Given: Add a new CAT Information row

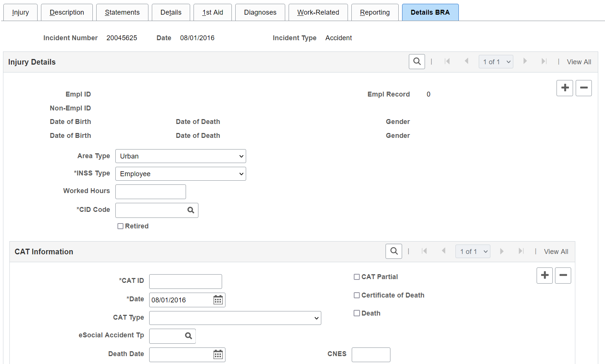Looking at the screenshot, I should click(544, 275).
